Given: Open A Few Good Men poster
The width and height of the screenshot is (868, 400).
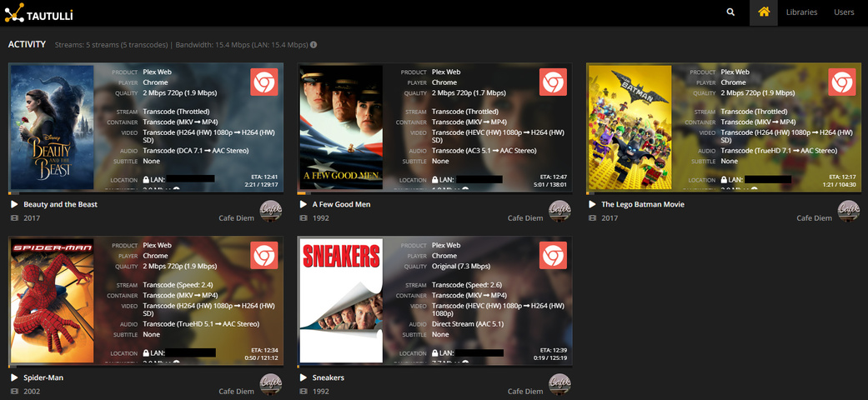Looking at the screenshot, I should click(x=341, y=127).
